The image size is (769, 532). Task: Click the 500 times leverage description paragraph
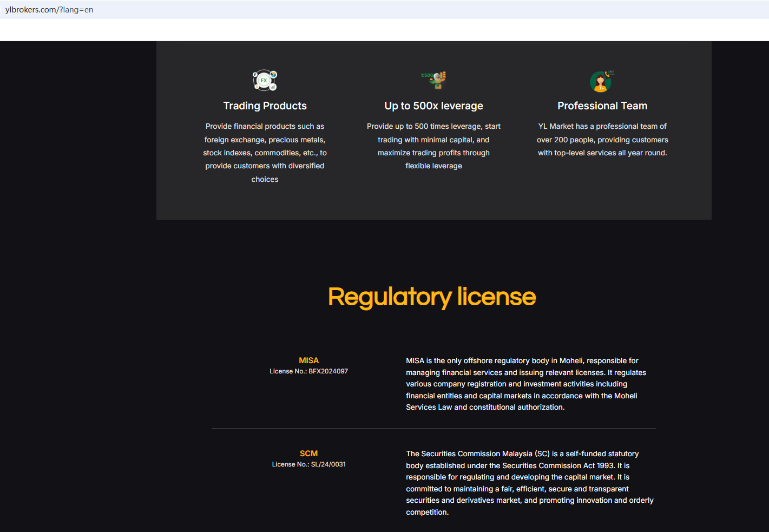(x=433, y=146)
